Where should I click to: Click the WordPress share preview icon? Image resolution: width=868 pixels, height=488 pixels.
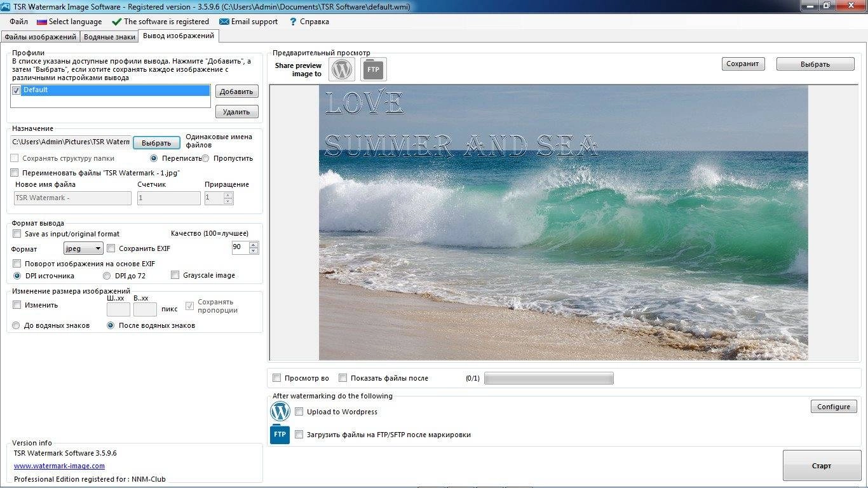342,69
